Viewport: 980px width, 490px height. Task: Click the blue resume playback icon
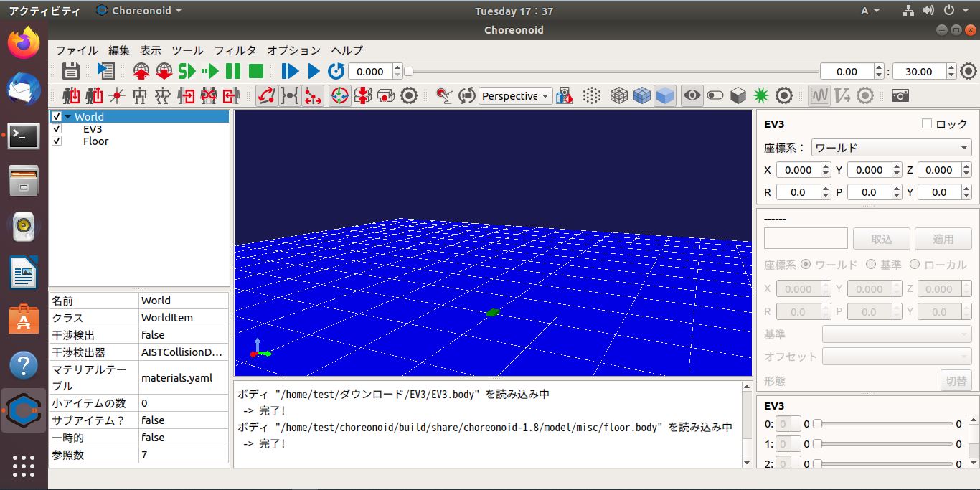coord(290,71)
